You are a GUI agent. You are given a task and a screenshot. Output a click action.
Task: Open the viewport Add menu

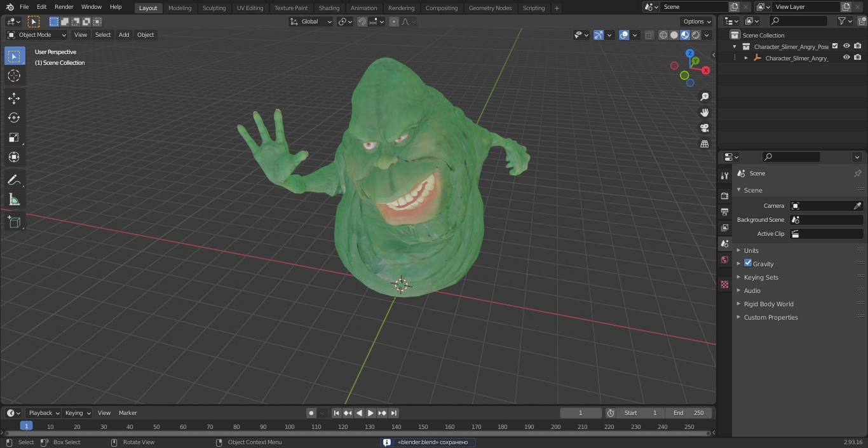click(x=124, y=35)
